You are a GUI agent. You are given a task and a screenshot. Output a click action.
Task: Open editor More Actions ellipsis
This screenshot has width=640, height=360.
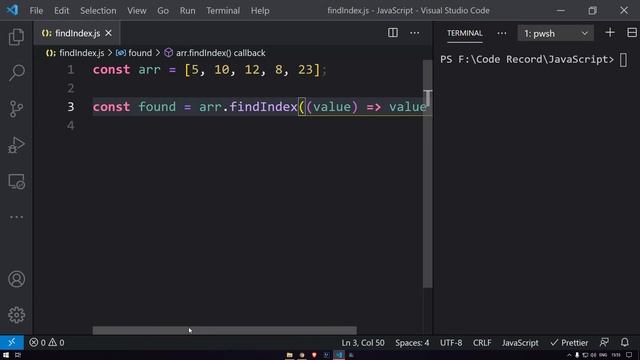[x=414, y=33]
